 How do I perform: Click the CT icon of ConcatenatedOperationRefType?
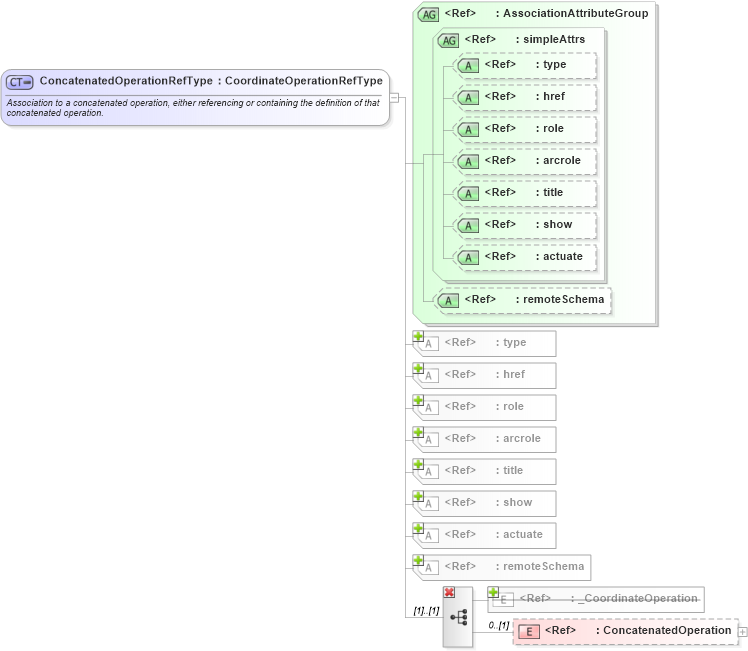click(20, 82)
